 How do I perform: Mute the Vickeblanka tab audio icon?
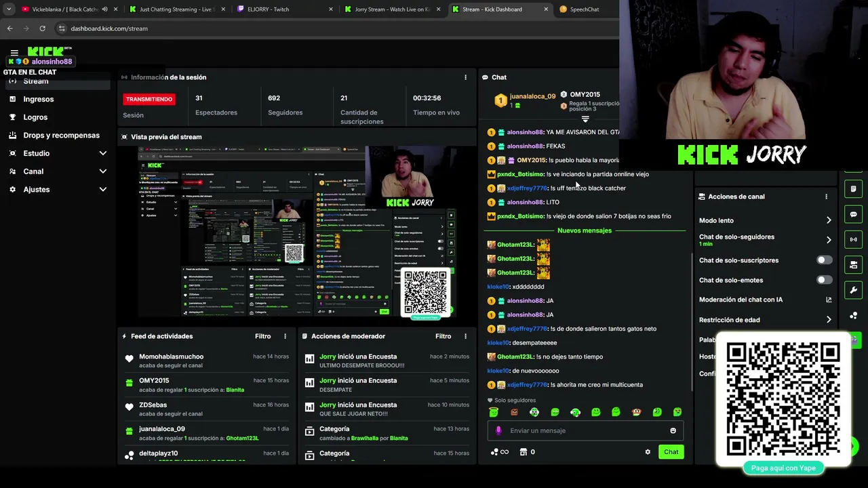click(x=104, y=9)
